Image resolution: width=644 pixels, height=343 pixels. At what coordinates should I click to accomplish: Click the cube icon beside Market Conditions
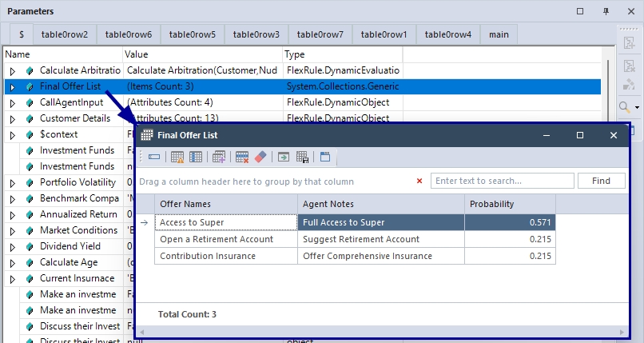click(x=30, y=231)
